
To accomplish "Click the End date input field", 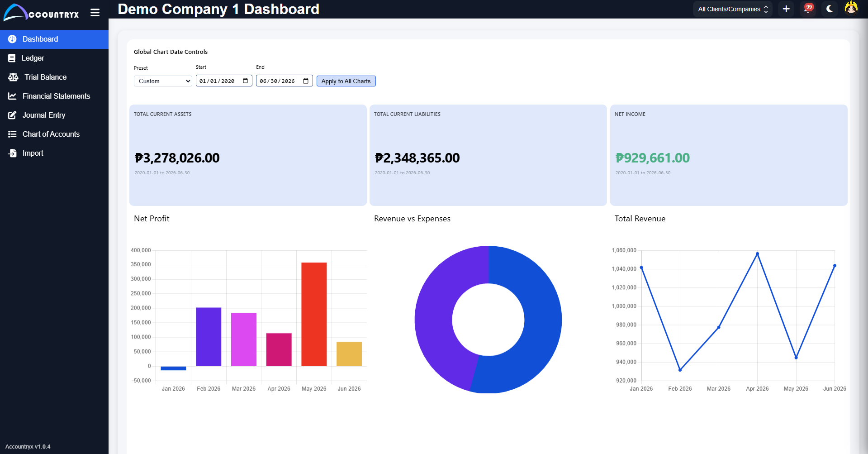I will pos(284,81).
